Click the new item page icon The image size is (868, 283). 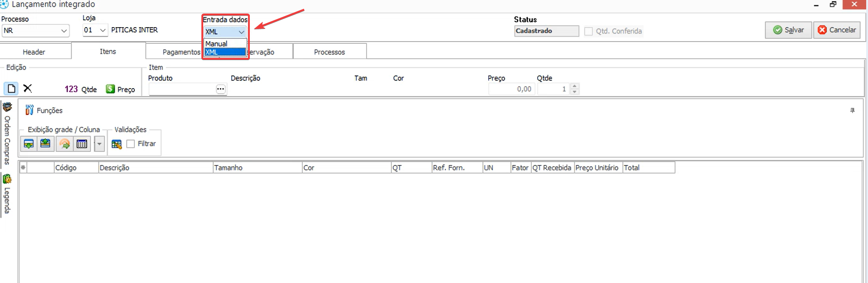tap(11, 89)
